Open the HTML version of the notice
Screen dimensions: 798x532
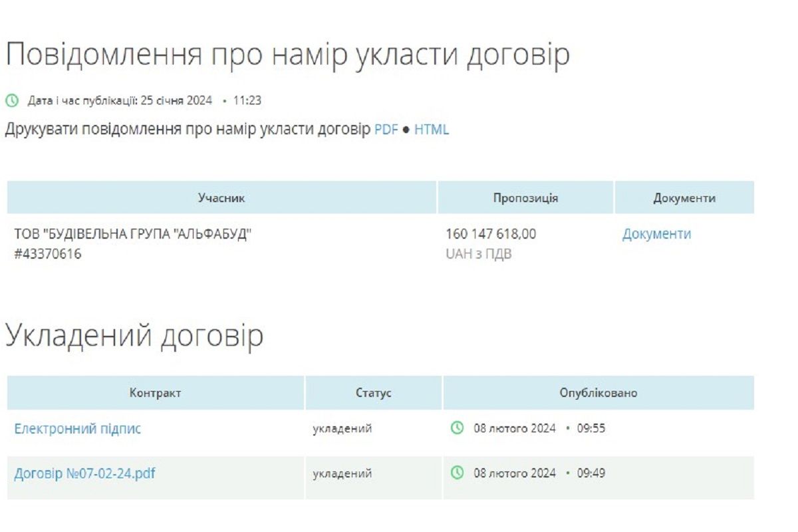(432, 130)
